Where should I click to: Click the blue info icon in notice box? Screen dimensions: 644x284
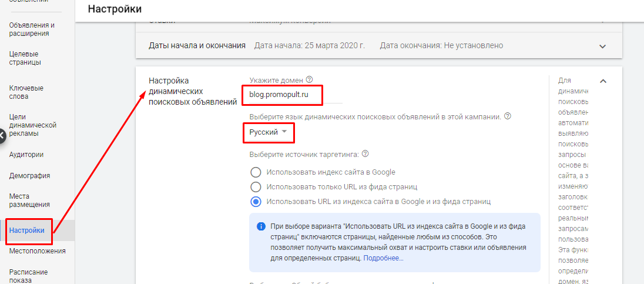(x=260, y=226)
